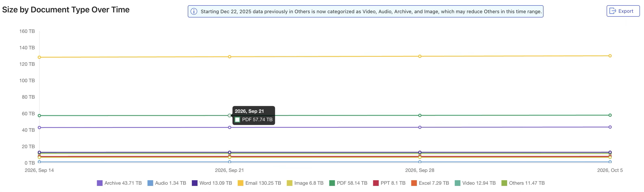Click the Word data point at Sep 28
The width and height of the screenshot is (644, 192).
click(x=420, y=152)
